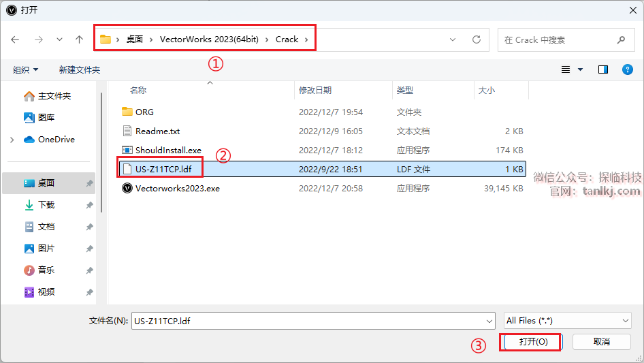Select 桌面 in sidebar

tap(48, 183)
